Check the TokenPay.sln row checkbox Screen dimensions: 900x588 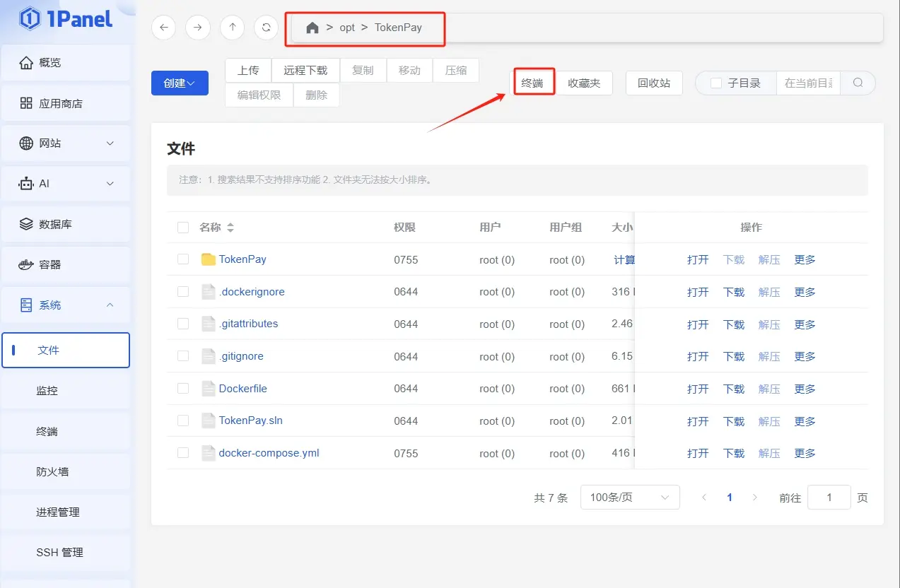point(183,421)
